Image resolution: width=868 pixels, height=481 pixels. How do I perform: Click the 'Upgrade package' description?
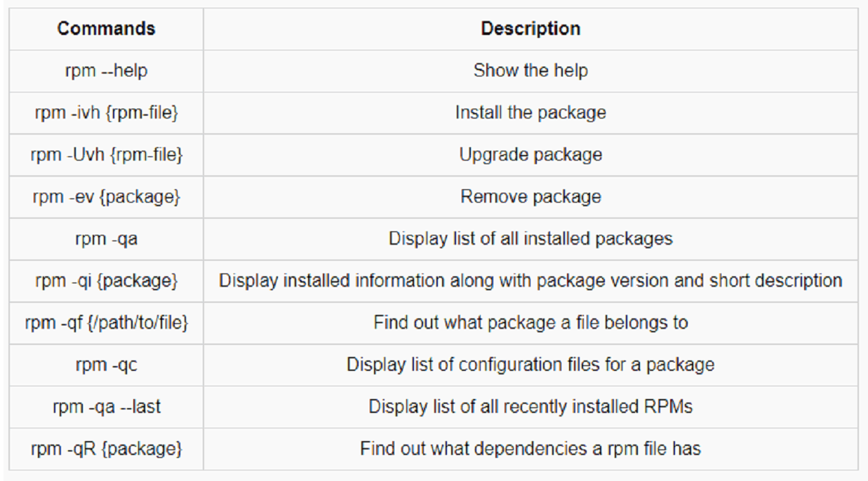[530, 155]
